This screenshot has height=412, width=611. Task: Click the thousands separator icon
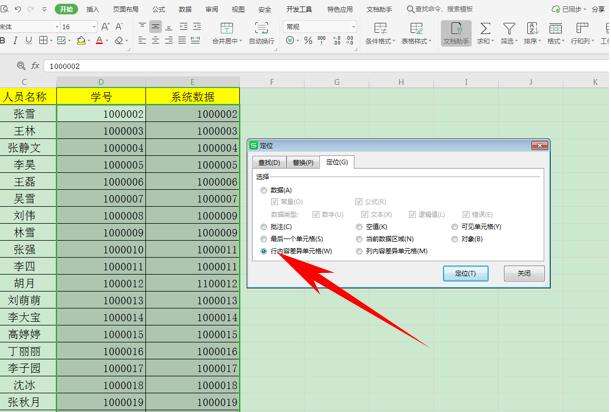point(321,40)
